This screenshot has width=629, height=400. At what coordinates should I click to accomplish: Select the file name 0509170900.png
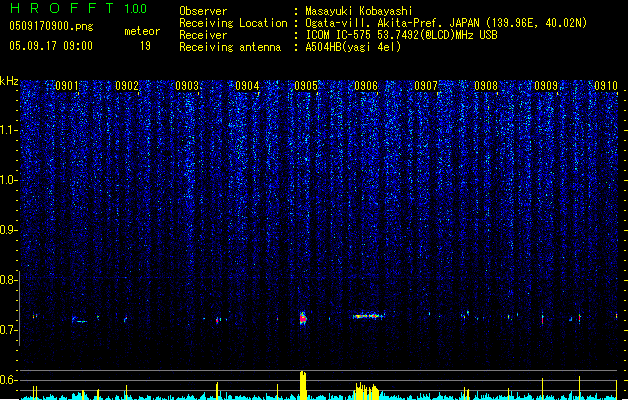point(51,26)
